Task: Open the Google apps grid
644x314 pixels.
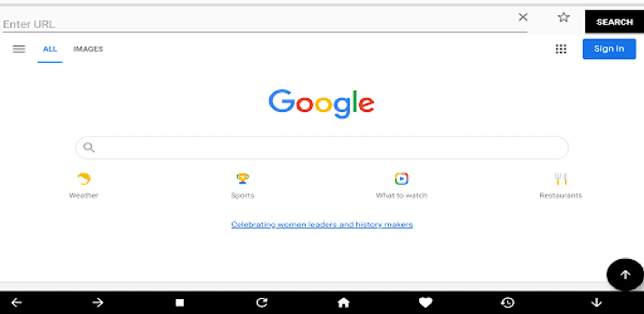Action: (561, 49)
